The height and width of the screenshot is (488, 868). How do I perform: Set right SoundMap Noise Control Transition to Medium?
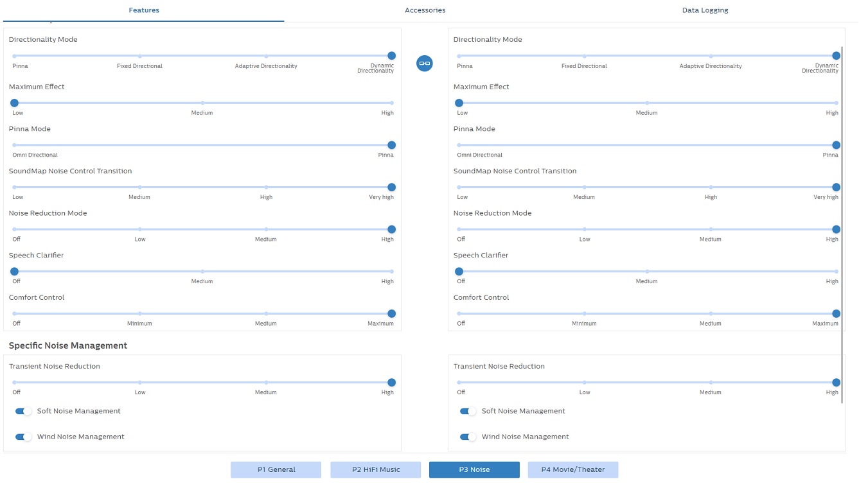tap(584, 187)
